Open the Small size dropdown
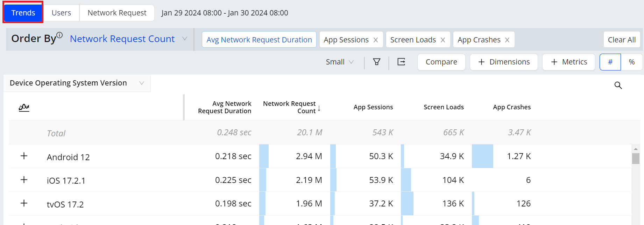The image size is (644, 225). [340, 62]
